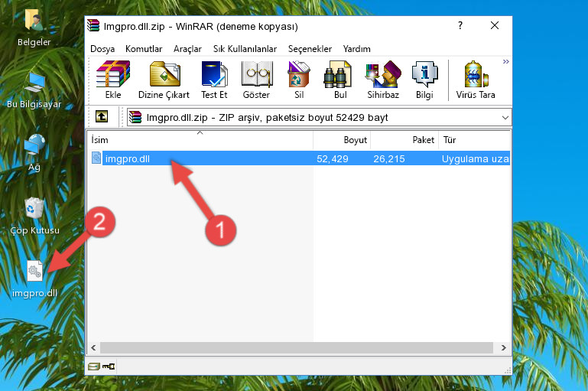Open the Araçlar menu
Image resolution: width=588 pixels, height=391 pixels.
(187, 49)
